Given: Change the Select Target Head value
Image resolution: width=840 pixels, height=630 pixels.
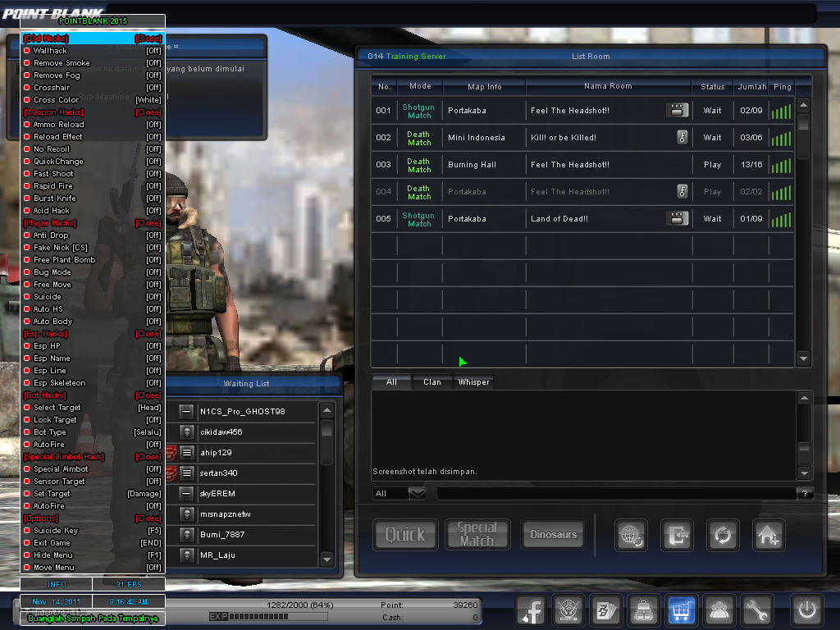Looking at the screenshot, I should (x=149, y=408).
